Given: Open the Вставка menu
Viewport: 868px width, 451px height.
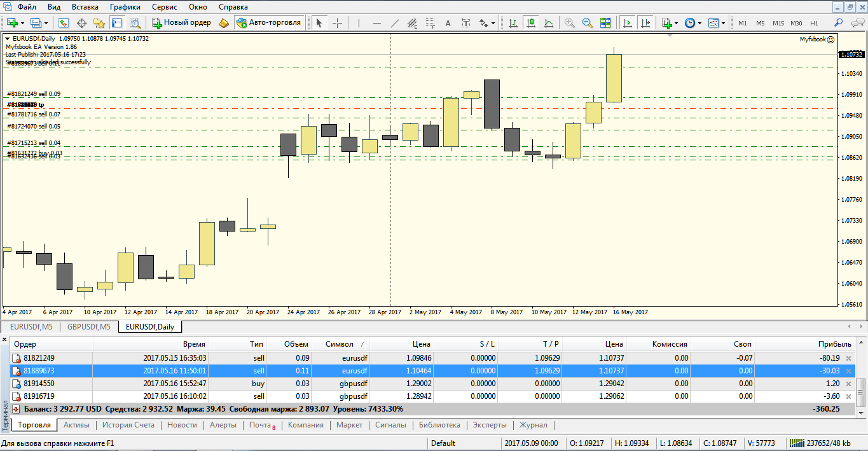Looking at the screenshot, I should (85, 7).
